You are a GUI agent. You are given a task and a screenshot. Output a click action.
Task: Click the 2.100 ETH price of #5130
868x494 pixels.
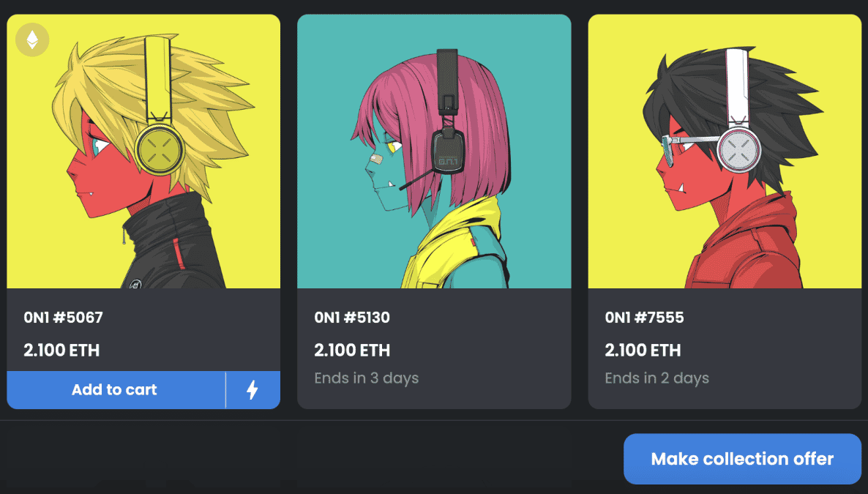[x=352, y=350]
